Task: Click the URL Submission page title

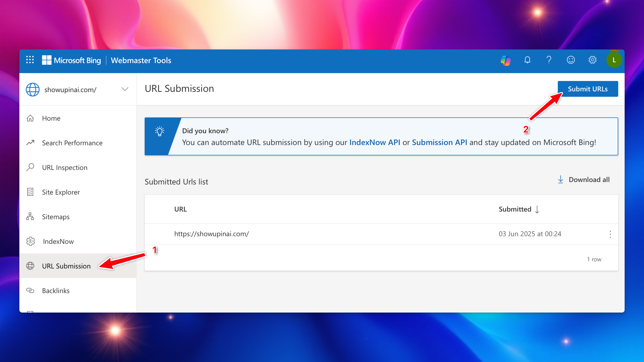Action: [x=179, y=88]
